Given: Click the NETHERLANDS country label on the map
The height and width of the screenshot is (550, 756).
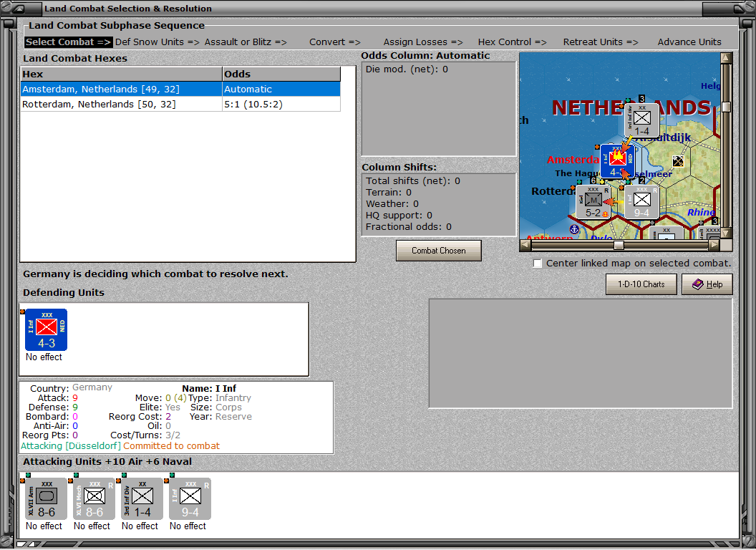Looking at the screenshot, I should 631,107.
